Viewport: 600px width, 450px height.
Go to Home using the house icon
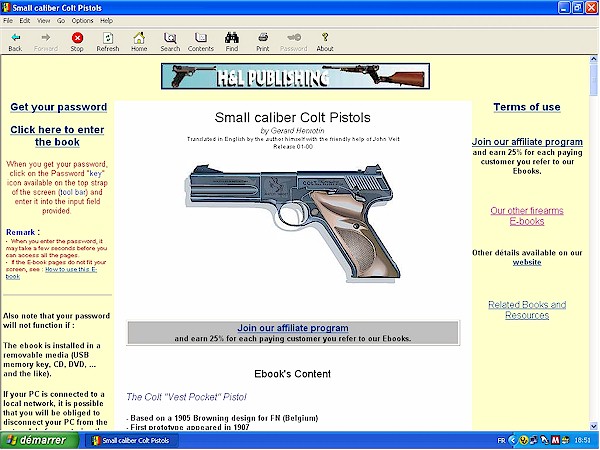pyautogui.click(x=139, y=38)
